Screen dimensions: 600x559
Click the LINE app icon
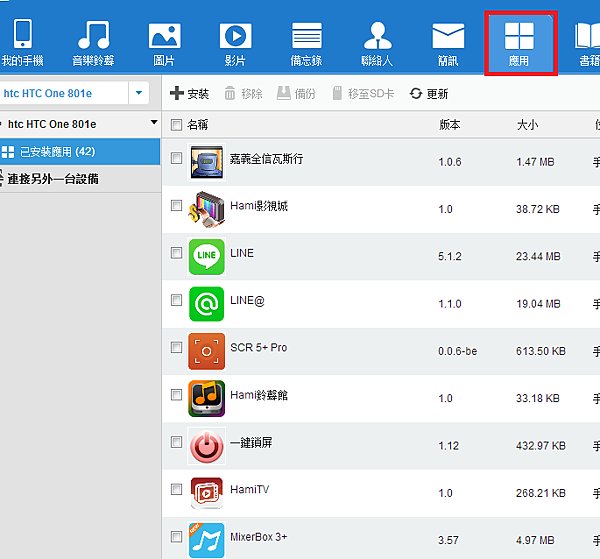tap(207, 257)
